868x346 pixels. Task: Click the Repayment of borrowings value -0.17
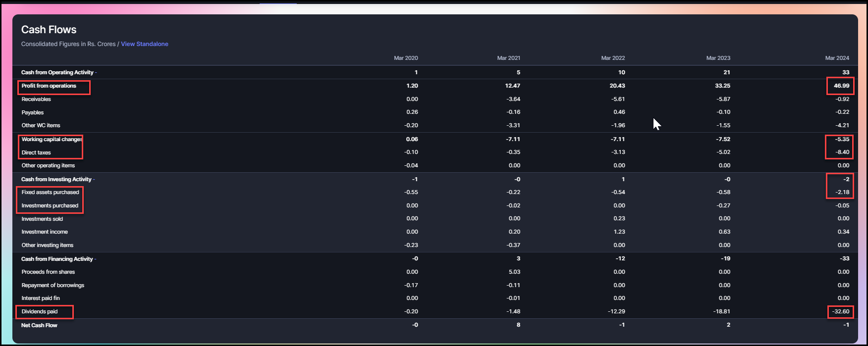point(411,285)
